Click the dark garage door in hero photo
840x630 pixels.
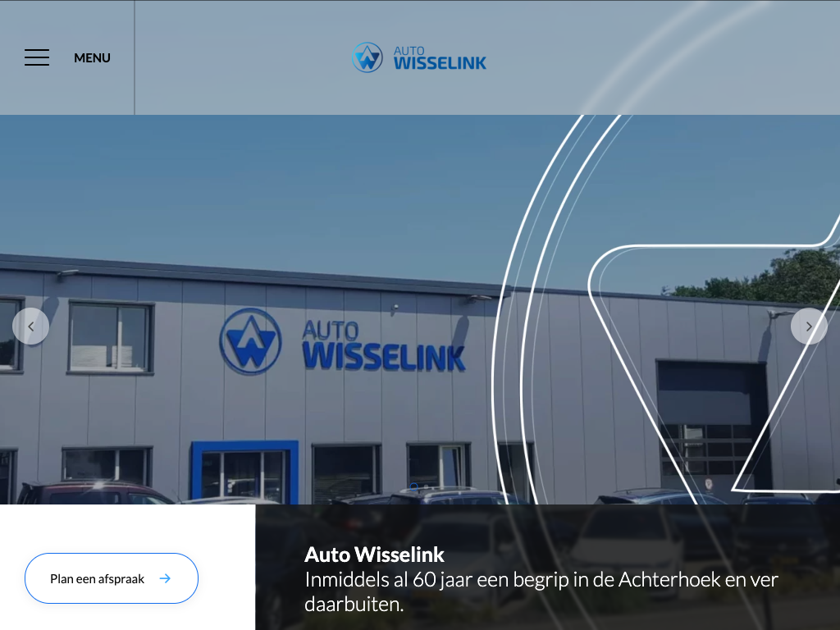[712, 418]
